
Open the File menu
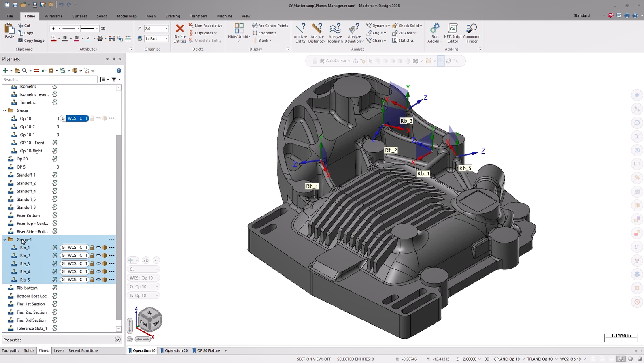(10, 16)
